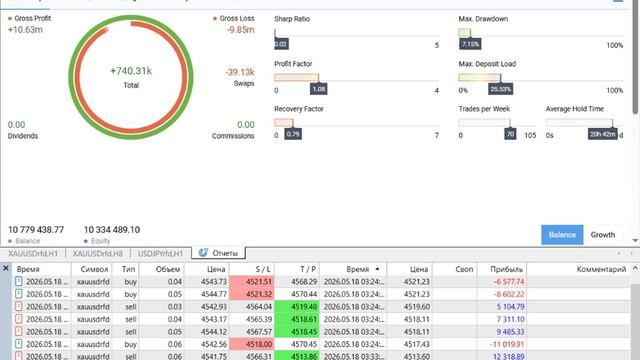Select green T/P cell 4519.48
640x360 pixels.
point(297,307)
